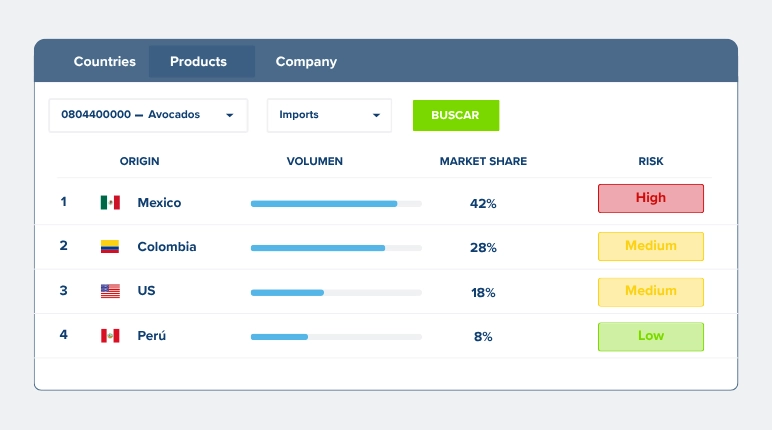Image resolution: width=772 pixels, height=430 pixels.
Task: Click rank number 2 in Colombia row
Action: [64, 245]
